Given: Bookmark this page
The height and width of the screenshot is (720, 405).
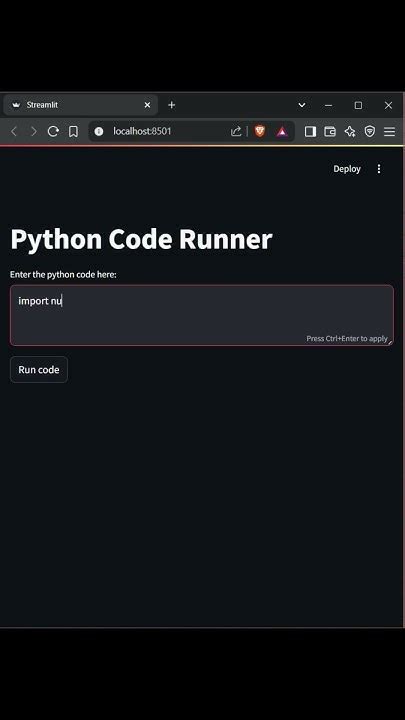Looking at the screenshot, I should 73,132.
